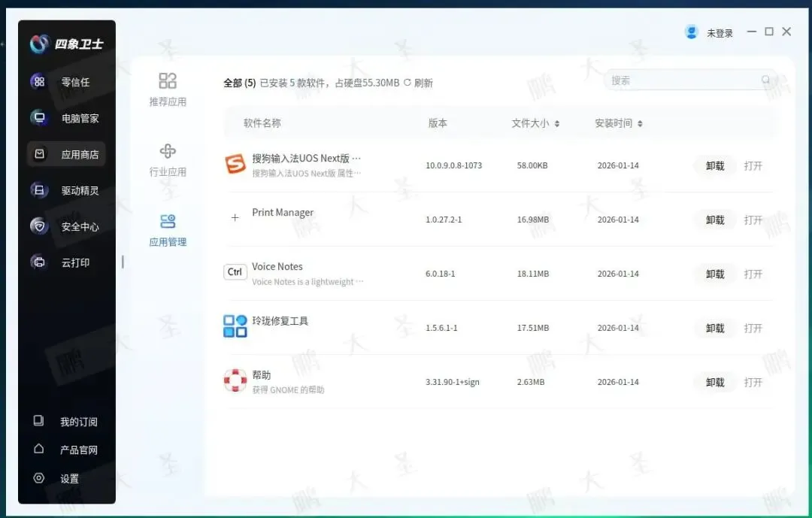Open 零信任 menu label
Image resolution: width=812 pixels, height=518 pixels.
point(76,82)
